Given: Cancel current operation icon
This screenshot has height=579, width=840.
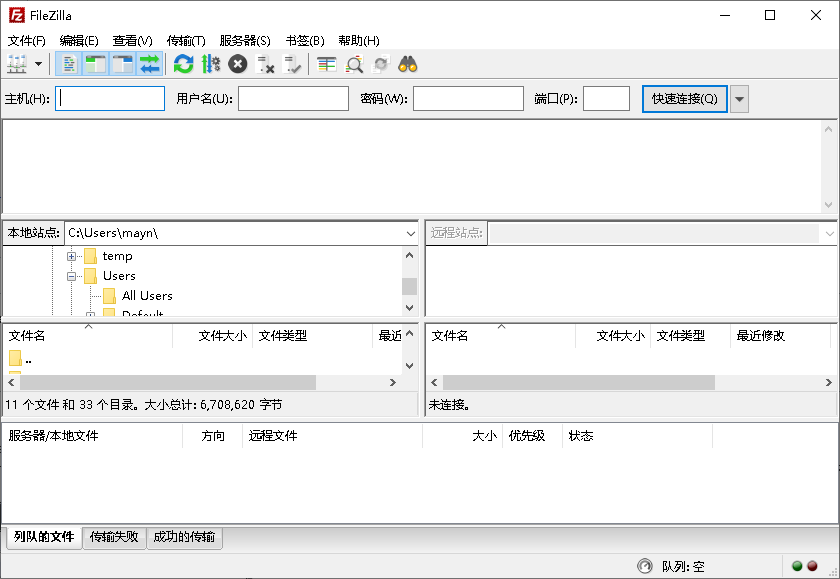Looking at the screenshot, I should click(238, 64).
